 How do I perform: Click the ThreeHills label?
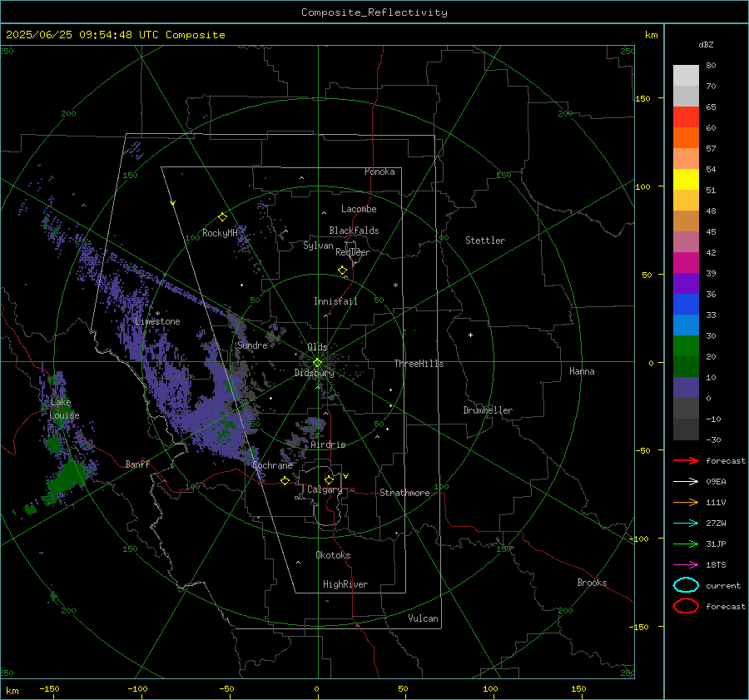click(x=419, y=364)
